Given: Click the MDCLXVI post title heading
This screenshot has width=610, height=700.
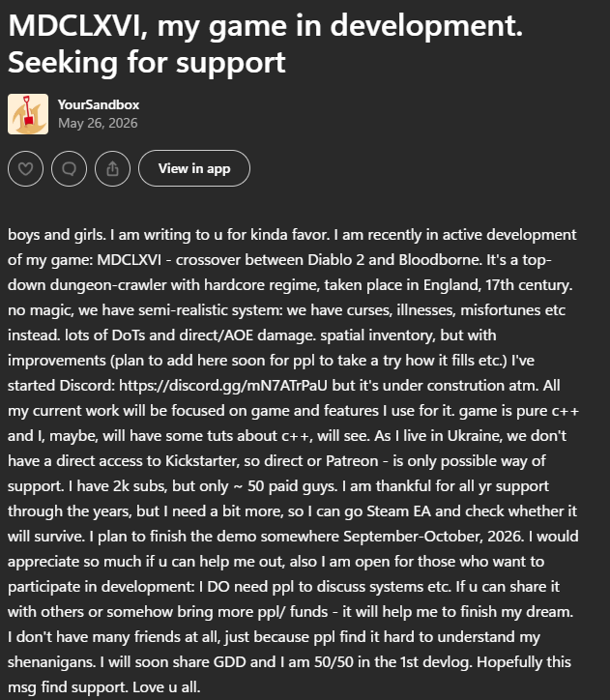Looking at the screenshot, I should point(265,44).
